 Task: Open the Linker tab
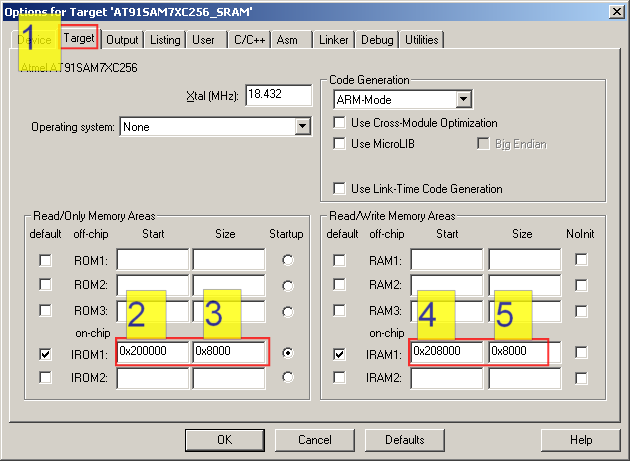pyautogui.click(x=333, y=40)
